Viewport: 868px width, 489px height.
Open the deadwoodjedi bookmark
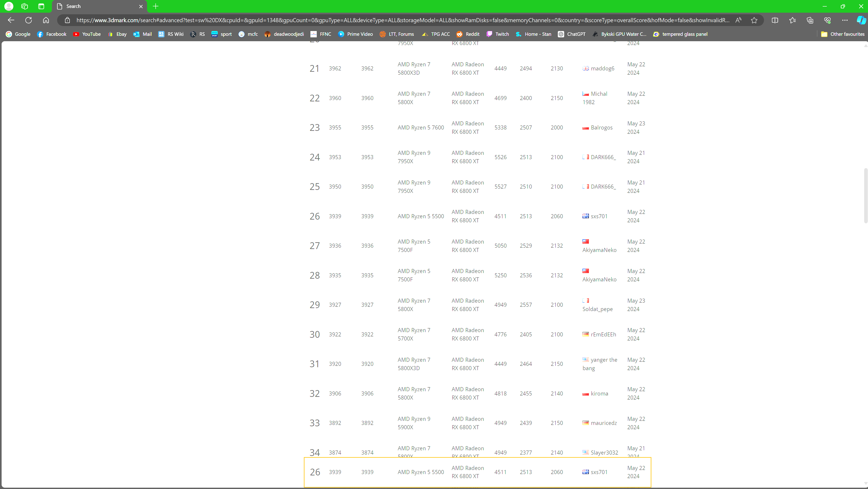(284, 34)
